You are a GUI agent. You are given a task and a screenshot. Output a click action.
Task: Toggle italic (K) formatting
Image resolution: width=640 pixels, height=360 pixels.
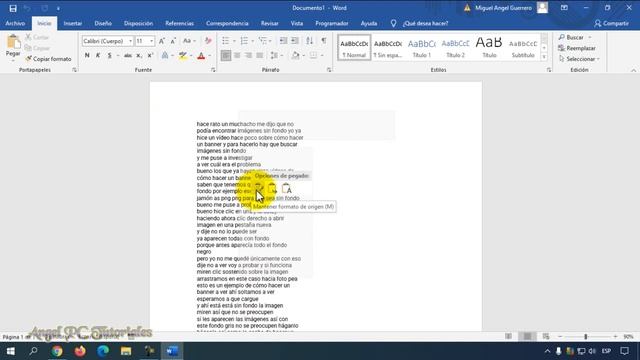coord(98,55)
